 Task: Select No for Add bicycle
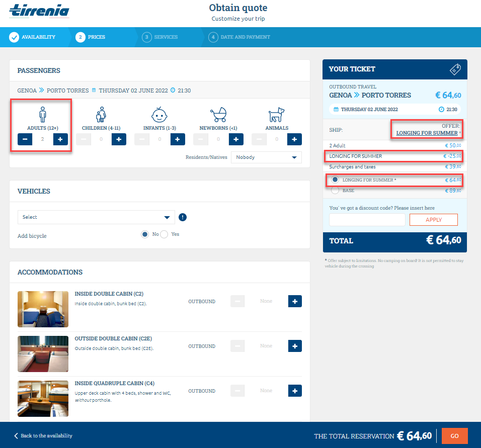(145, 234)
